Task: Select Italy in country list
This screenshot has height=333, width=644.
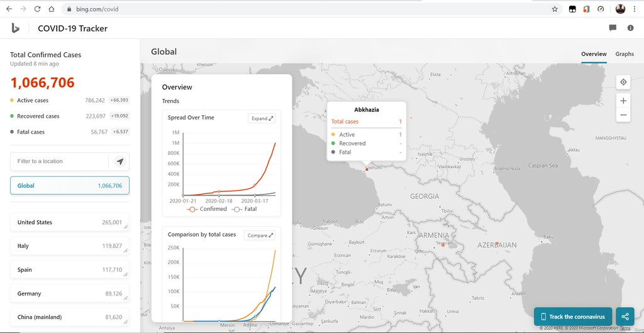Action: coord(70,246)
